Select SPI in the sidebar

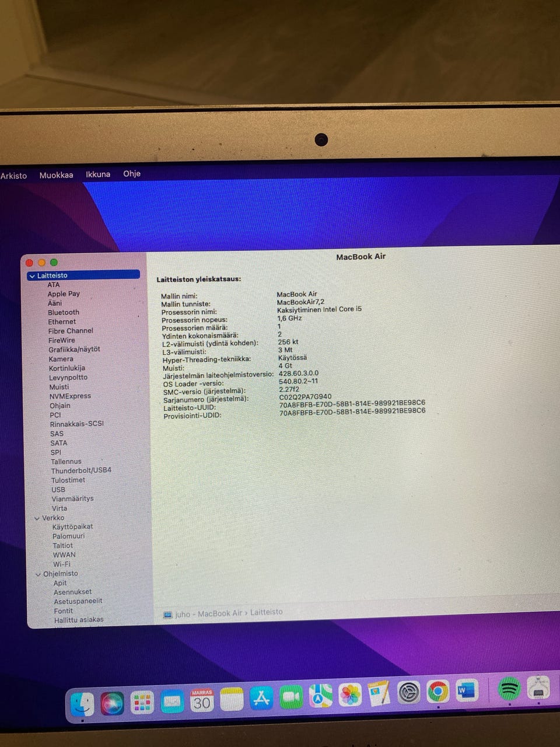point(56,452)
